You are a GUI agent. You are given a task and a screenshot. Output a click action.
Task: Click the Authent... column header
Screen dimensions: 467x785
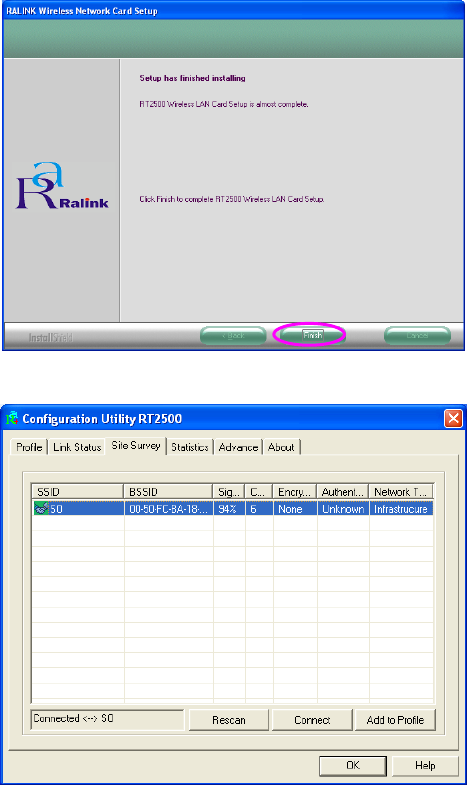pyautogui.click(x=343, y=492)
